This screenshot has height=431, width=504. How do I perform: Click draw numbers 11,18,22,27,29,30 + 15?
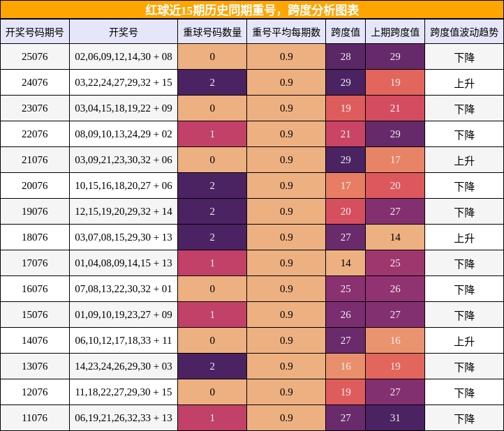coord(124,392)
